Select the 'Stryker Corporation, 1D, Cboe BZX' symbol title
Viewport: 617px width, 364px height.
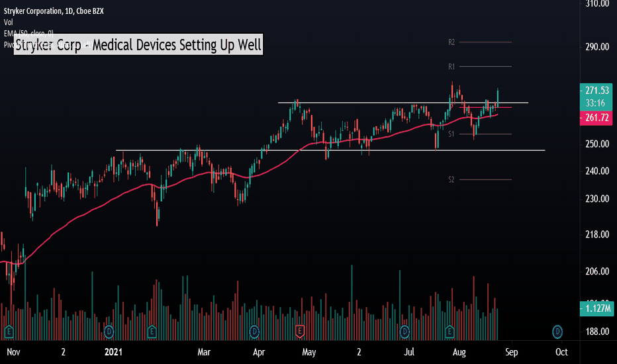[54, 11]
